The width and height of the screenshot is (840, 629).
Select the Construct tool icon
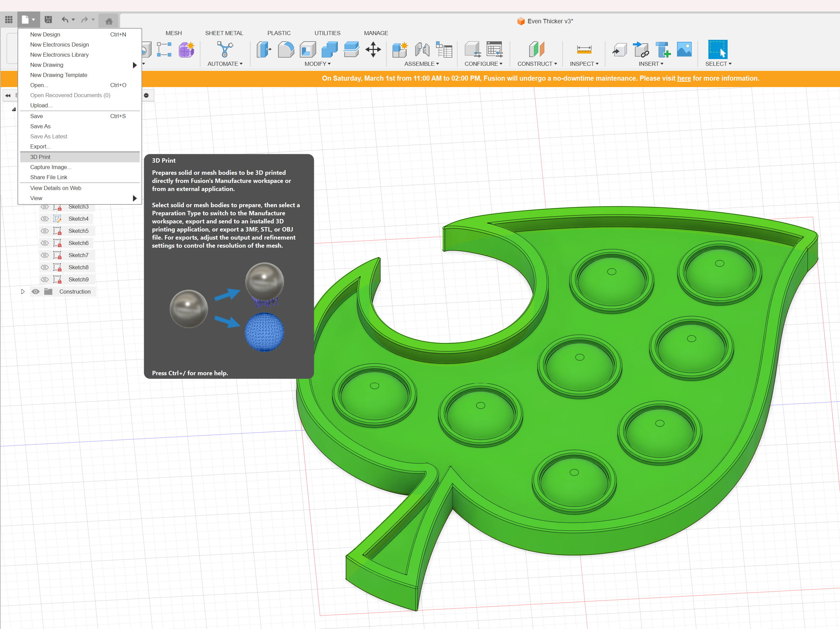click(537, 50)
